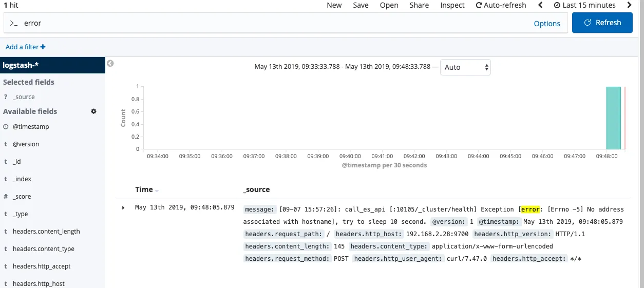Open the Last 15 minutes time picker
Screen dimensions: 644x288
pyautogui.click(x=584, y=5)
